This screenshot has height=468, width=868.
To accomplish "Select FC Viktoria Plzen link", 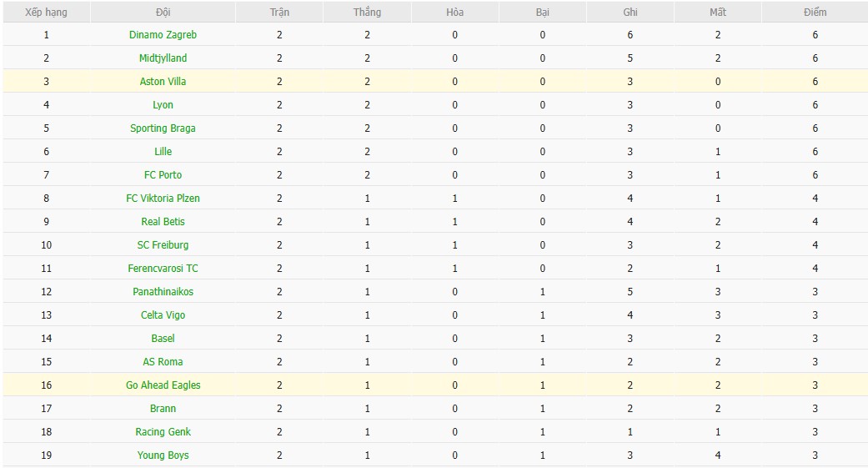I will click(x=163, y=199).
